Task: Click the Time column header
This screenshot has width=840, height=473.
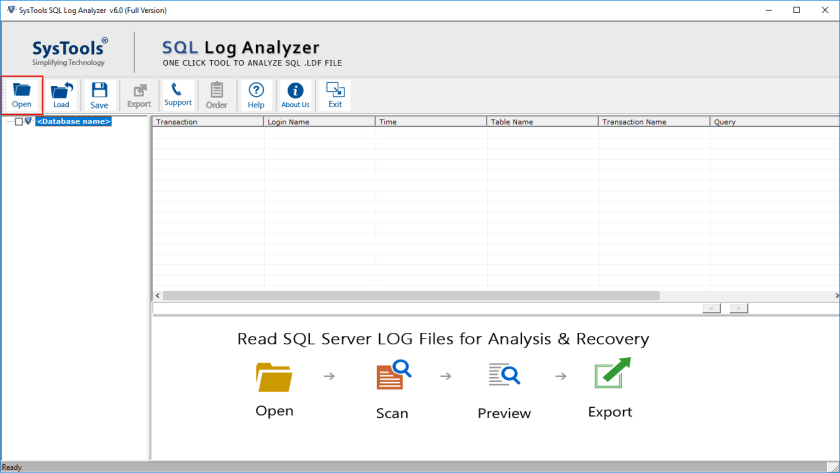Action: click(431, 122)
